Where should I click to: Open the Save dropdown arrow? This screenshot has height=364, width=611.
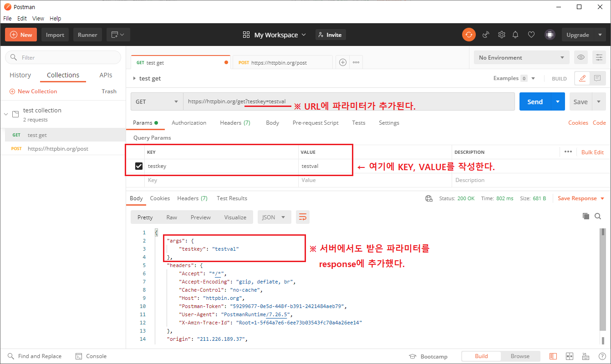(599, 101)
